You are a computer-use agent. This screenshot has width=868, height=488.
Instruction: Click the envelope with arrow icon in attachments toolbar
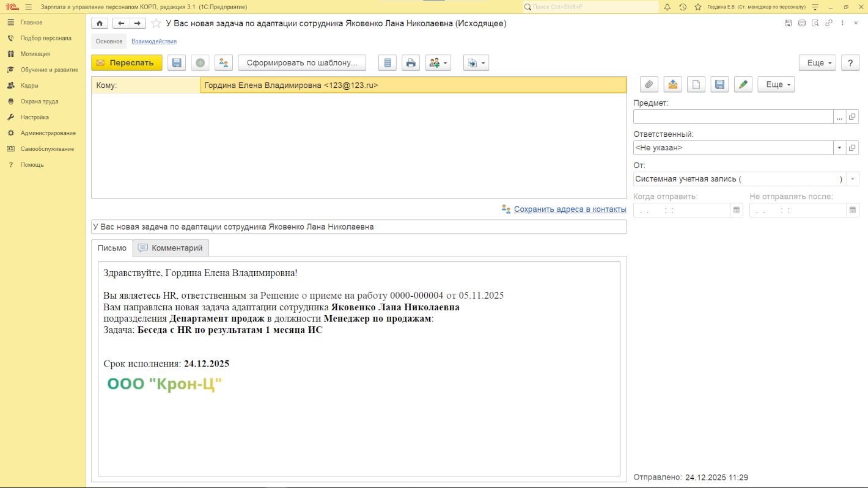[x=672, y=84]
